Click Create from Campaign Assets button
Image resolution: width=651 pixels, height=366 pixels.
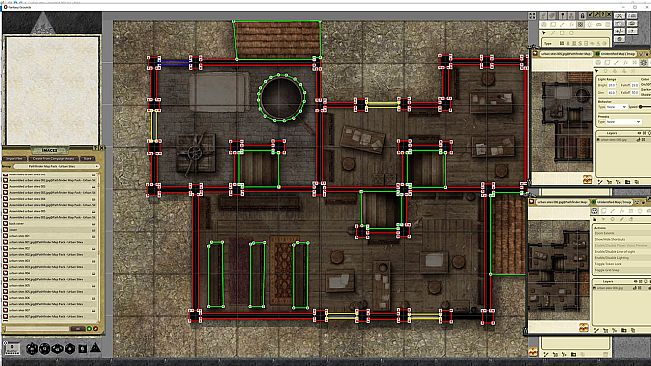click(54, 159)
